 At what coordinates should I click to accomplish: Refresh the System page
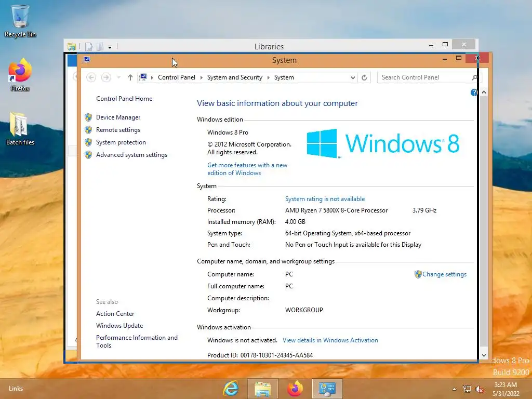pos(364,78)
